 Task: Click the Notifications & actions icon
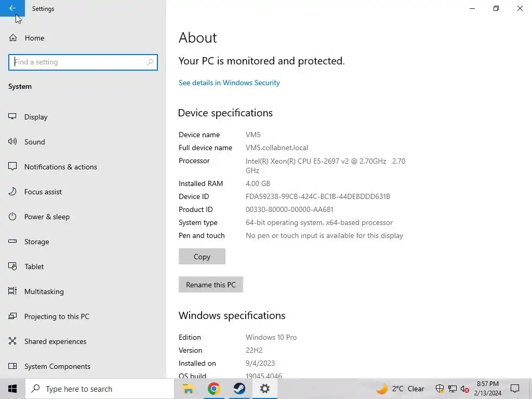12,167
